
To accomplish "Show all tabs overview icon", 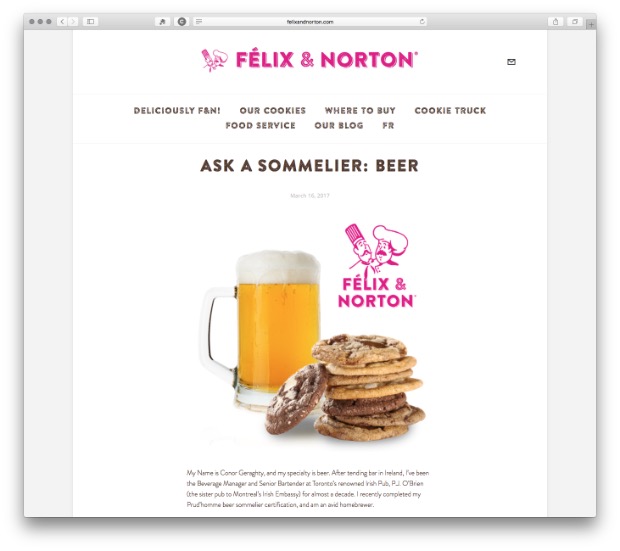I will pyautogui.click(x=575, y=21).
